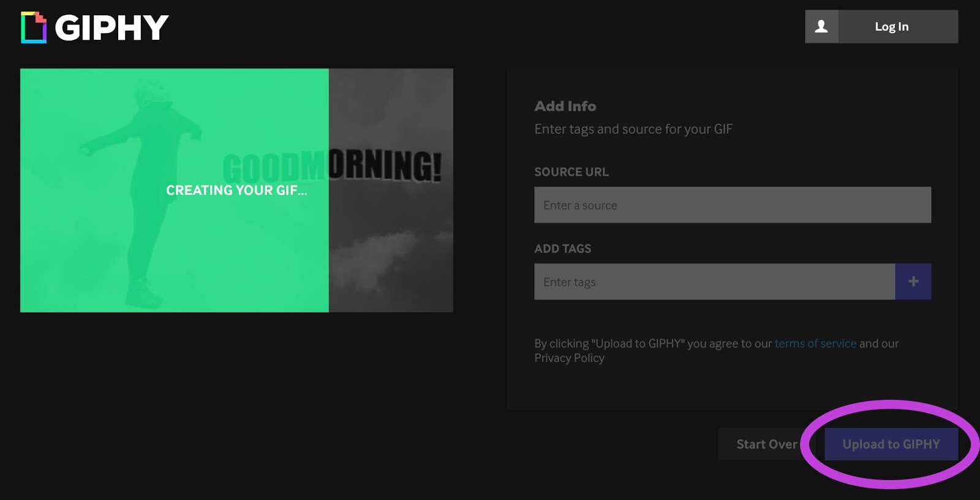Click the "CREATING YOUR GIF..." status text
Image resolution: width=980 pixels, height=500 pixels.
point(236,191)
